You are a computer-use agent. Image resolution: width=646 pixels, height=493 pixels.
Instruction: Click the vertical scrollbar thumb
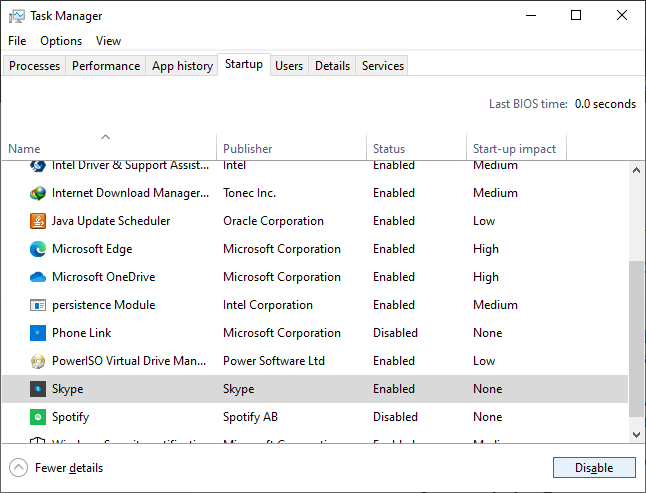(636, 339)
